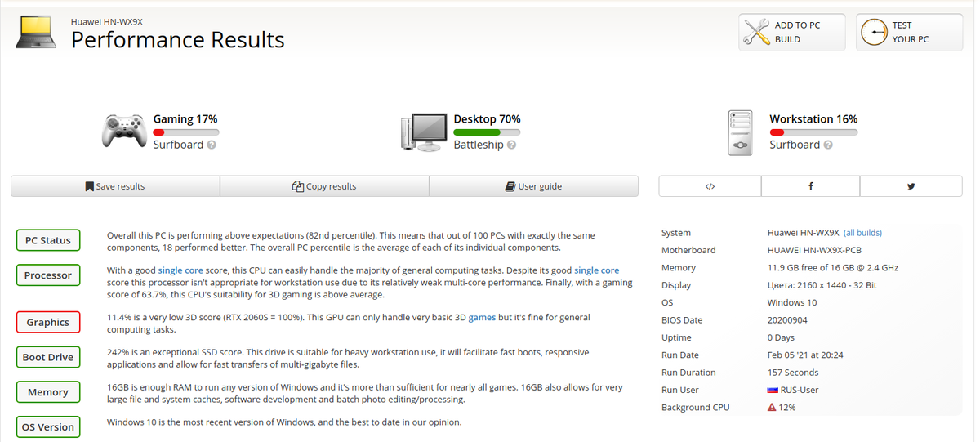This screenshot has height=442, width=980.
Task: Click display value 2160 x 1440 - 32 Bit
Action: point(822,285)
